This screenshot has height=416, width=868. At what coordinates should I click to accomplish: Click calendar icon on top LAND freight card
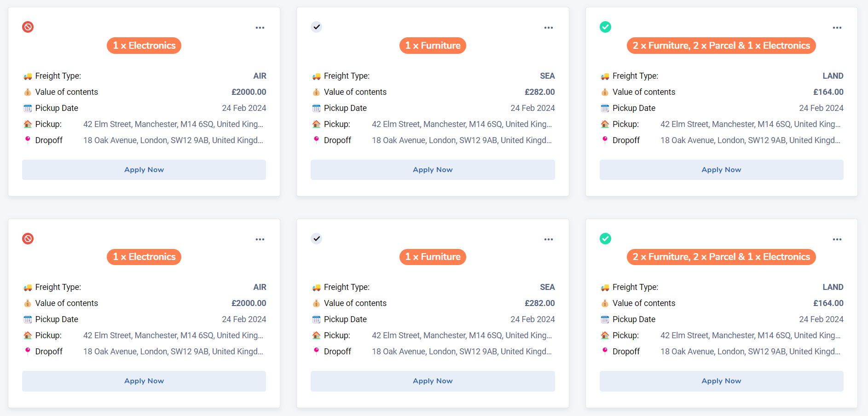[605, 108]
